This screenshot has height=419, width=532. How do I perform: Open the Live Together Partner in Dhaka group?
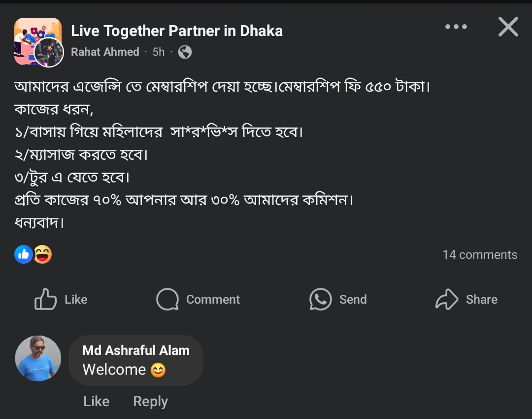point(177,31)
